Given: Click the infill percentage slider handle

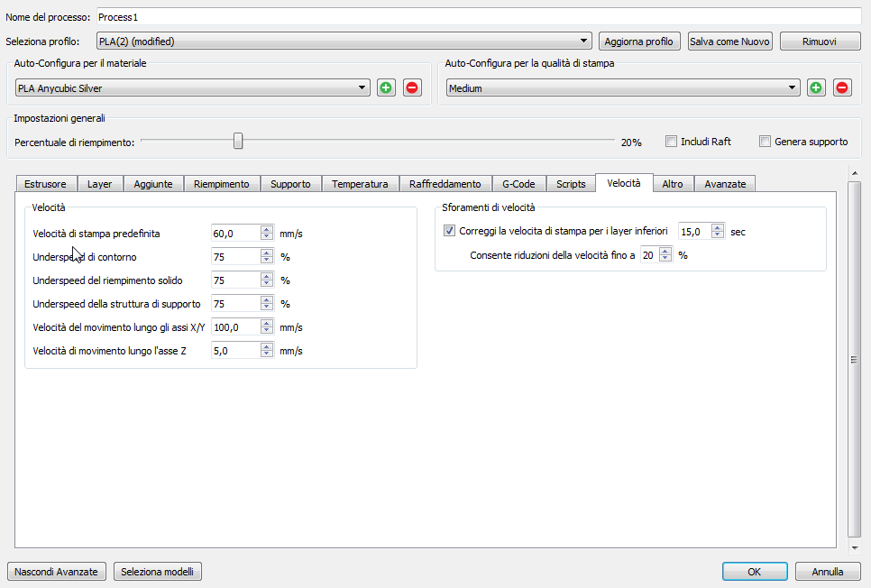Looking at the screenshot, I should 238,141.
